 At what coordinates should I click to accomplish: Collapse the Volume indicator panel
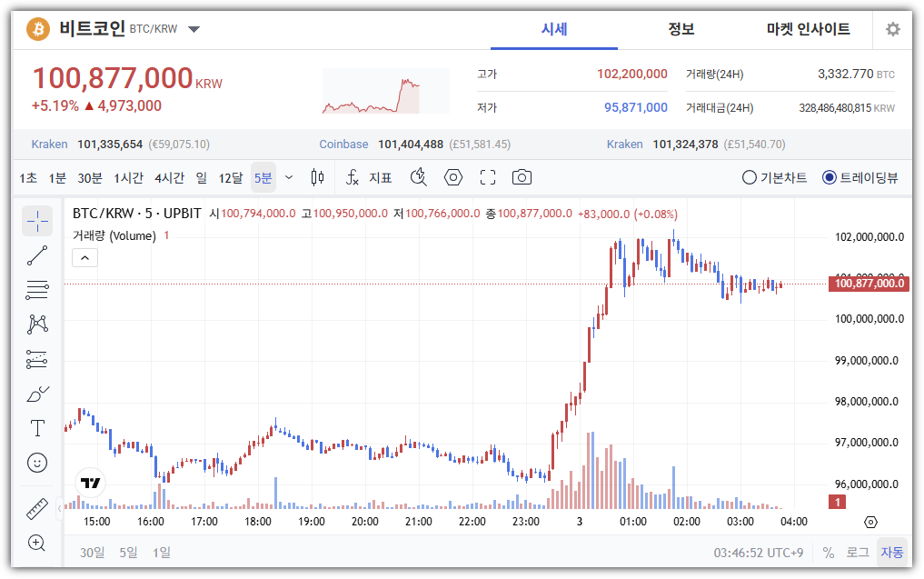[x=84, y=257]
